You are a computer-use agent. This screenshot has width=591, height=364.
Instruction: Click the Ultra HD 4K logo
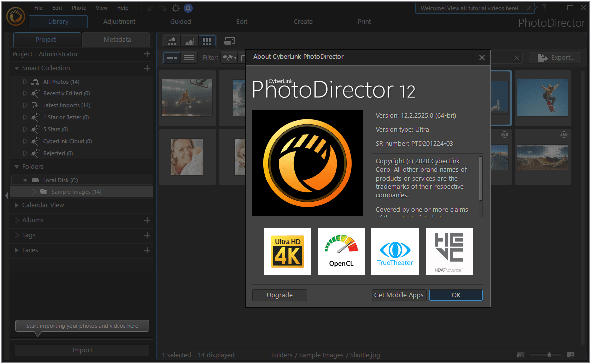pyautogui.click(x=287, y=251)
